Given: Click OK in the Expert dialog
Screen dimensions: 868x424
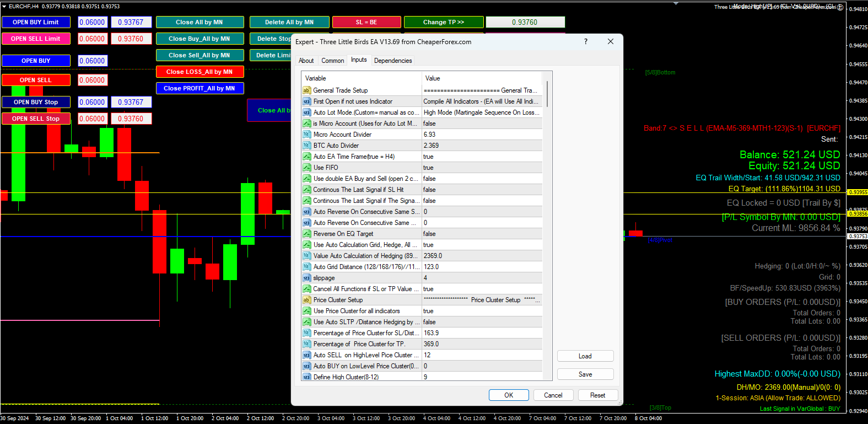Looking at the screenshot, I should (x=509, y=395).
